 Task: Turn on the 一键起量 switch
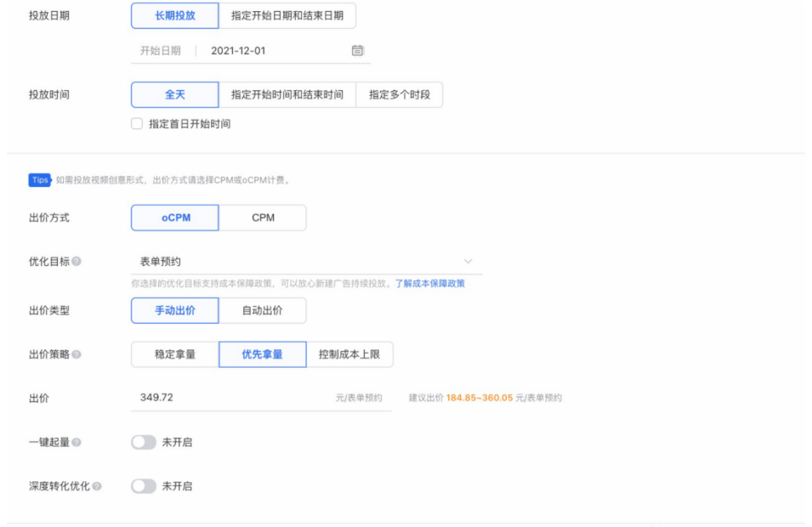[x=144, y=443]
